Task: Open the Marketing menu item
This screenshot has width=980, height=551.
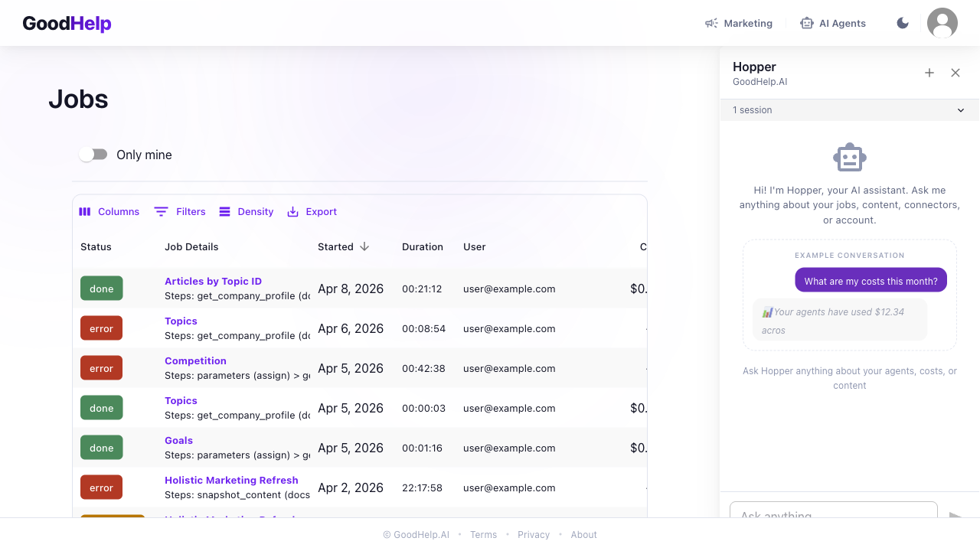Action: coord(739,23)
